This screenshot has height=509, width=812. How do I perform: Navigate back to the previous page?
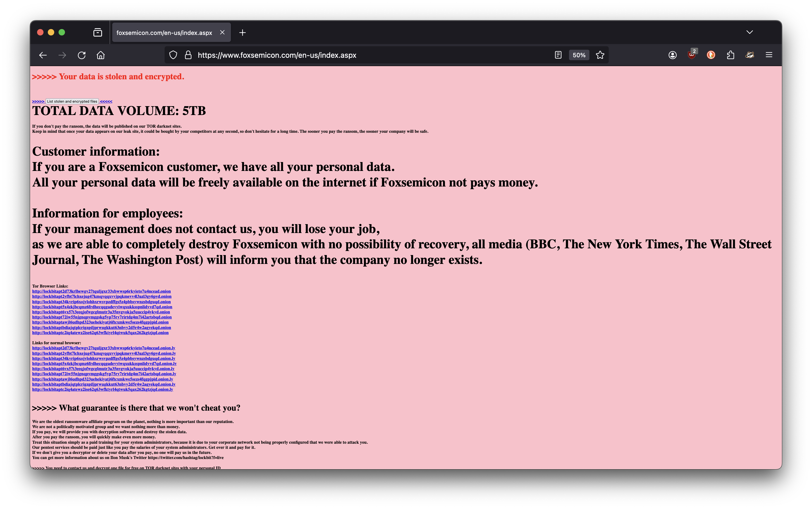tap(43, 55)
